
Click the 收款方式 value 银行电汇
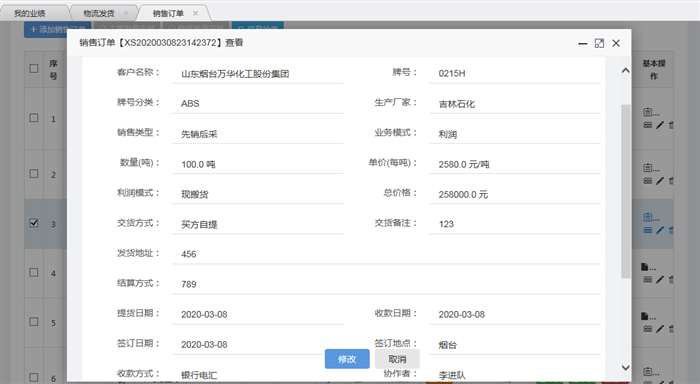tap(199, 375)
